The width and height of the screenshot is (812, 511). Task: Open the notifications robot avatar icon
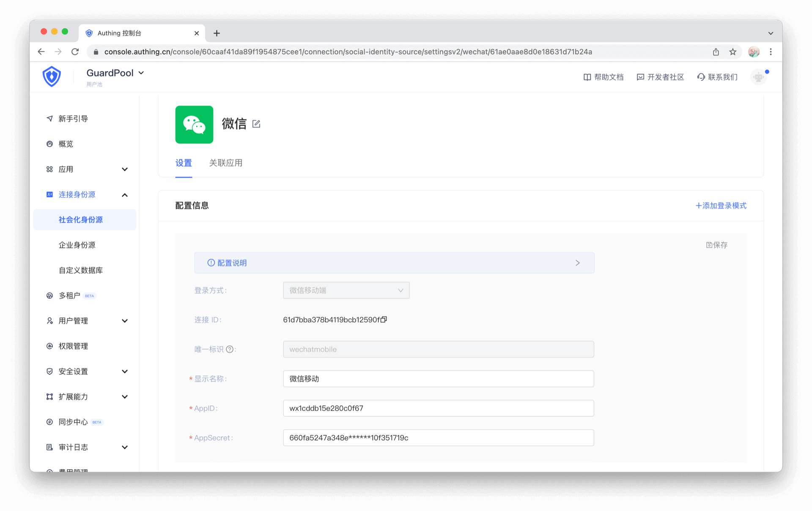tap(758, 77)
